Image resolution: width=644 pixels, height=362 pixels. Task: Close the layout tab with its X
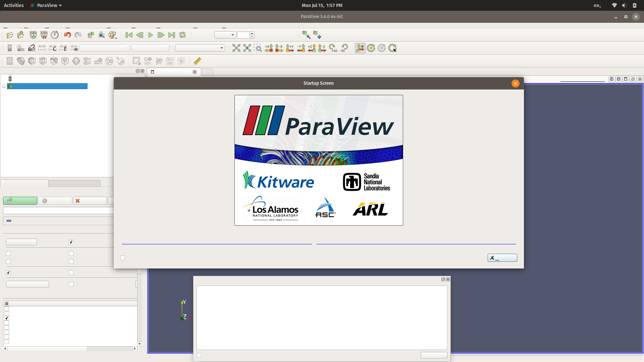coord(195,72)
